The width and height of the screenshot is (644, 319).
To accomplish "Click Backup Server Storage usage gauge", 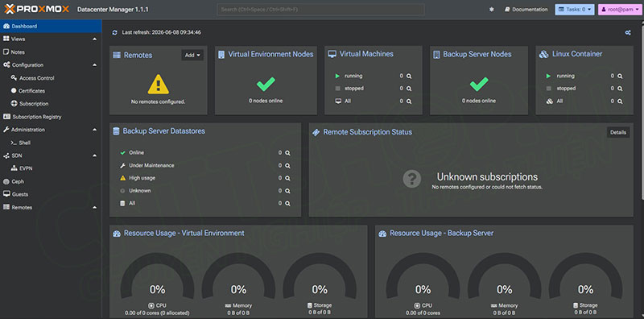I will [x=585, y=276].
